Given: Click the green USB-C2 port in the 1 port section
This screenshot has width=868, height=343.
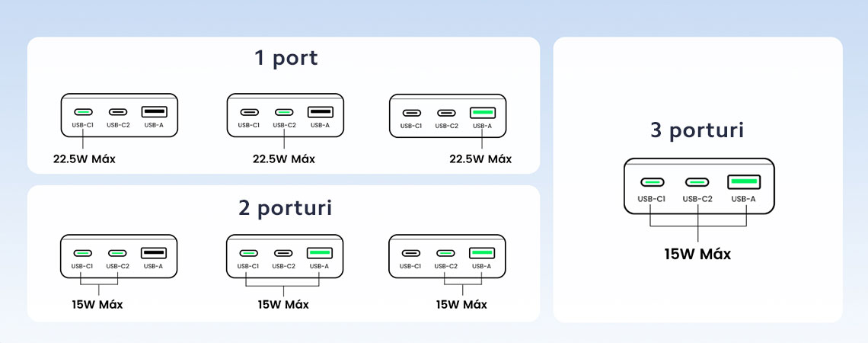Looking at the screenshot, I should [284, 112].
